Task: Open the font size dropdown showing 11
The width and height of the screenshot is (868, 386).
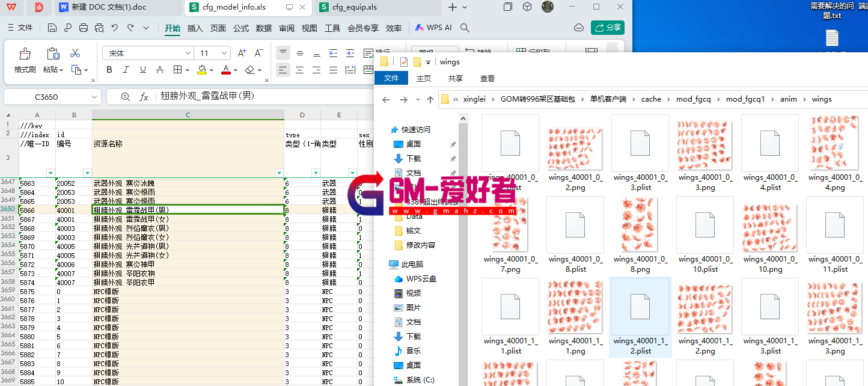Action: (x=225, y=54)
